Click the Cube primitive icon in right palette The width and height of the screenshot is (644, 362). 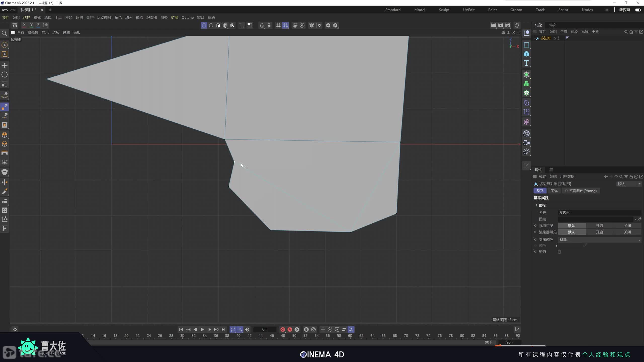pyautogui.click(x=526, y=54)
